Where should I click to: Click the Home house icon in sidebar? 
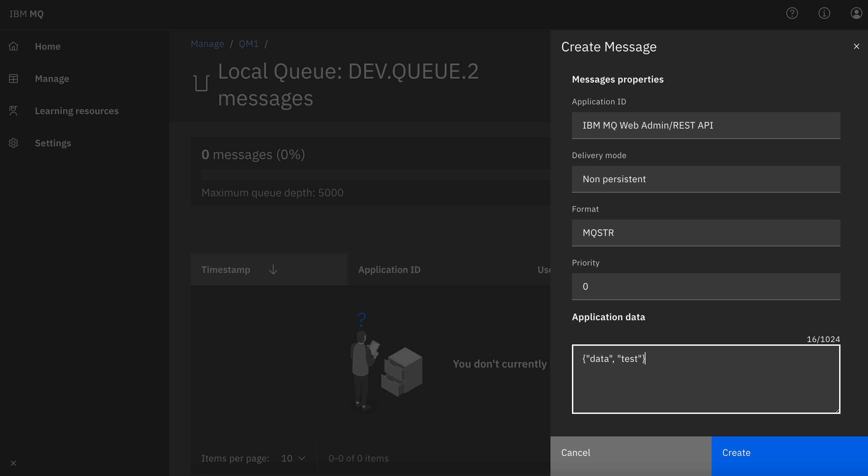tap(13, 46)
